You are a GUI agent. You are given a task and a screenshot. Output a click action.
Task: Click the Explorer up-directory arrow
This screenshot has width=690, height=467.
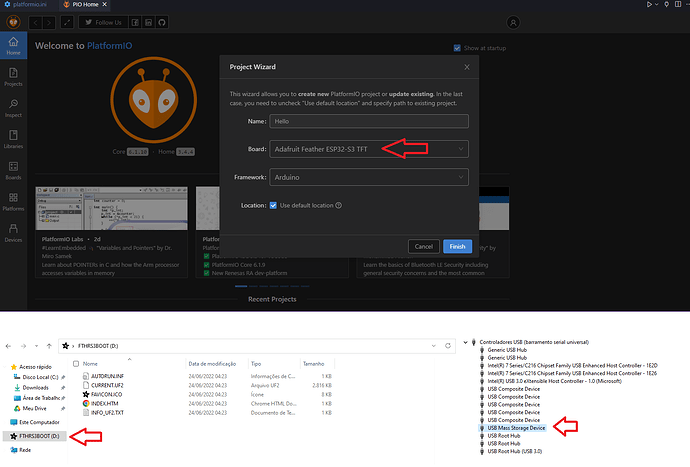click(x=49, y=346)
